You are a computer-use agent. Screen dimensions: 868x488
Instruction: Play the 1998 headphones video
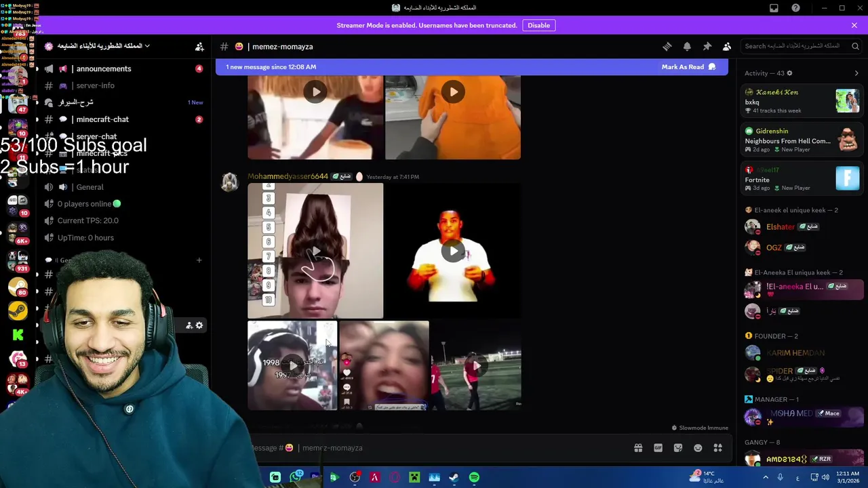tap(292, 365)
